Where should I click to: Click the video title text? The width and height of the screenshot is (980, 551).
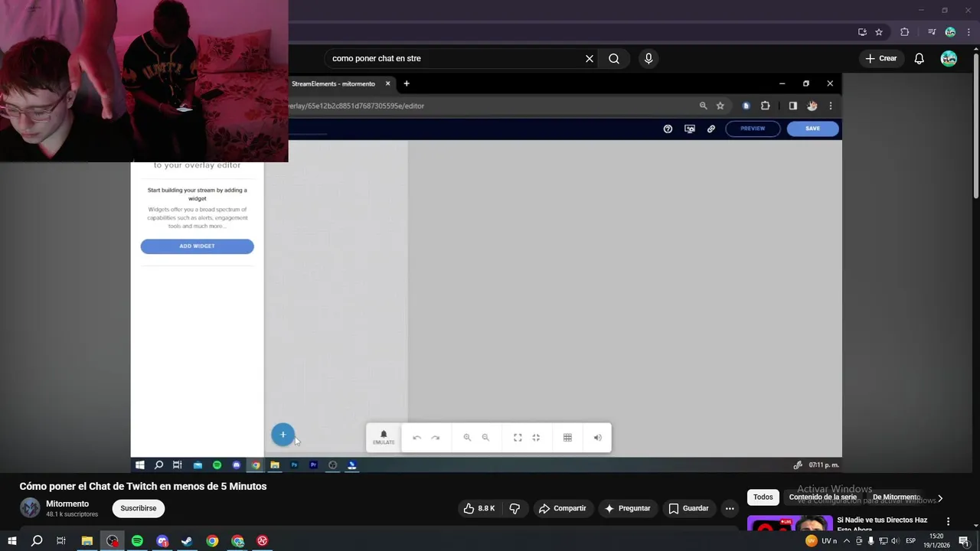pyautogui.click(x=143, y=486)
